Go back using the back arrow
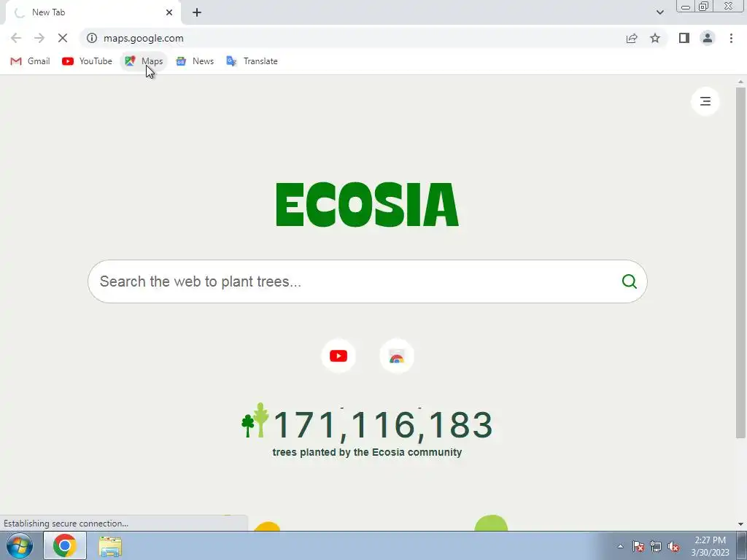Screen dimensions: 747x560 click(16, 38)
